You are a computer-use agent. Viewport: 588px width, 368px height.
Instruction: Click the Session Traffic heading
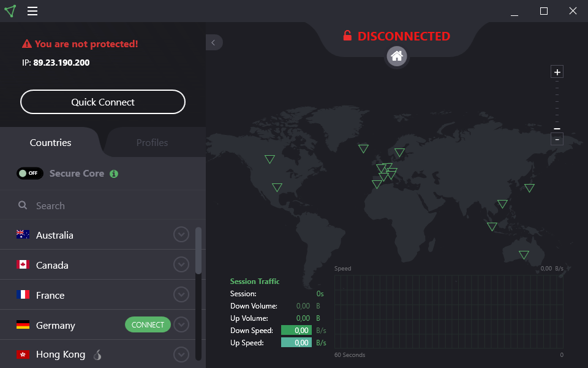click(x=255, y=282)
